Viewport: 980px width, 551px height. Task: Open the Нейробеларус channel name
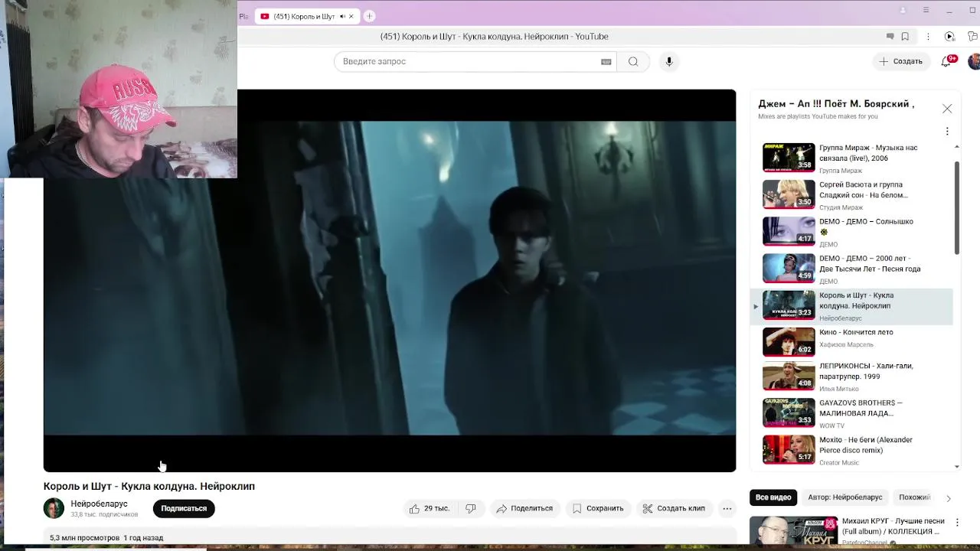[x=99, y=504]
